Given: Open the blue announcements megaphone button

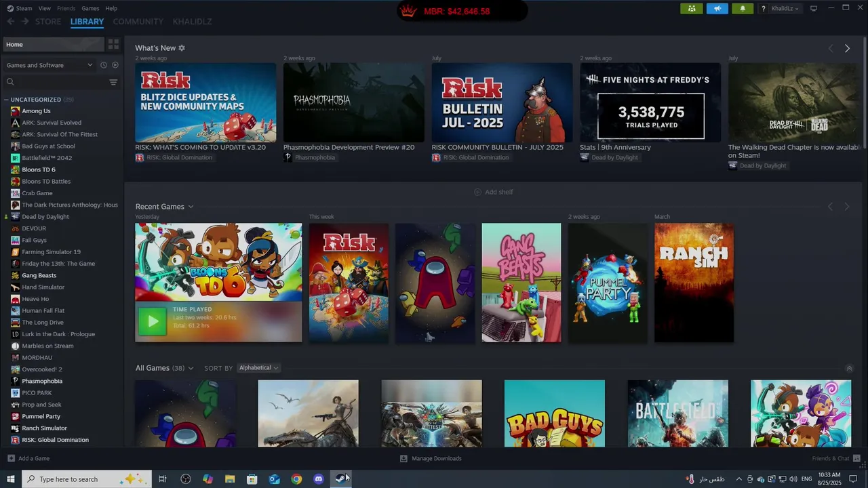Looking at the screenshot, I should [x=717, y=8].
